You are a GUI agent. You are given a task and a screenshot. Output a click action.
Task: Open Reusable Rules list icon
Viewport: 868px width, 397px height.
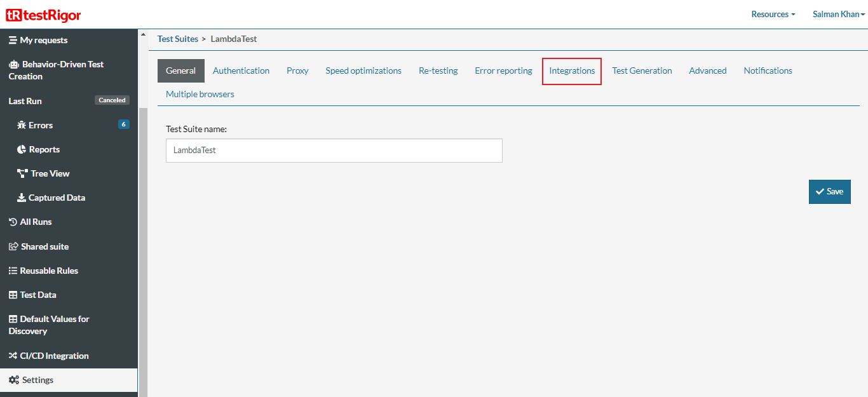(13, 270)
